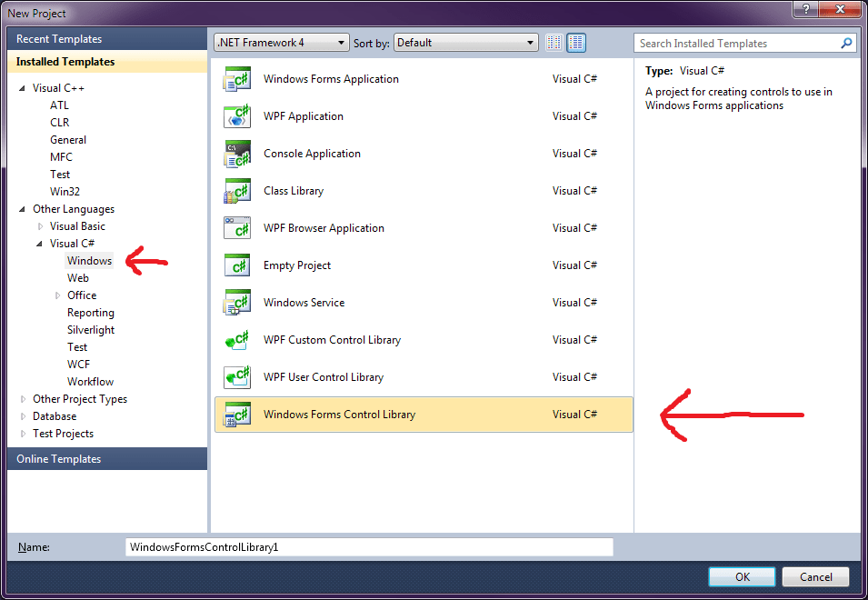
Task: Expand the Other Project Types node
Action: [x=23, y=399]
